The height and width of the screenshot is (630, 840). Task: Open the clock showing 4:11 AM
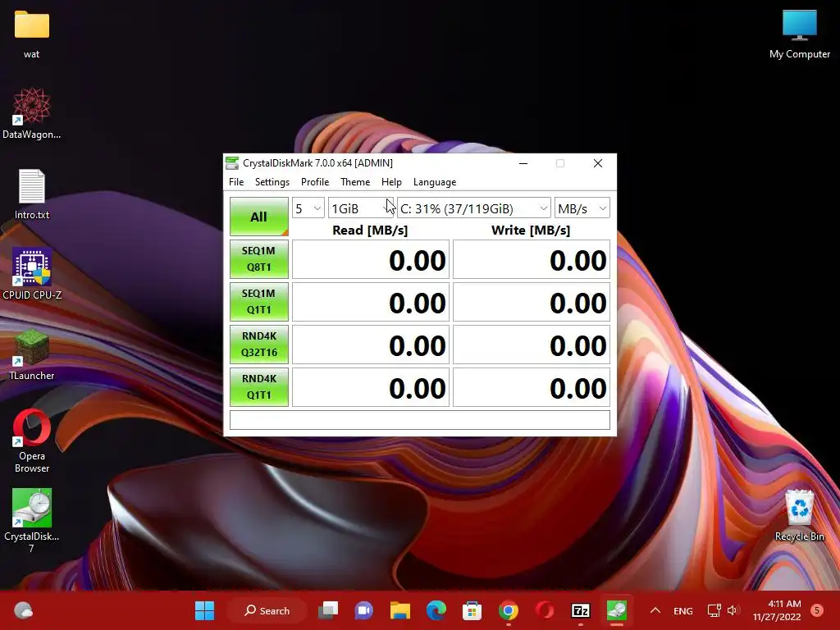777,610
